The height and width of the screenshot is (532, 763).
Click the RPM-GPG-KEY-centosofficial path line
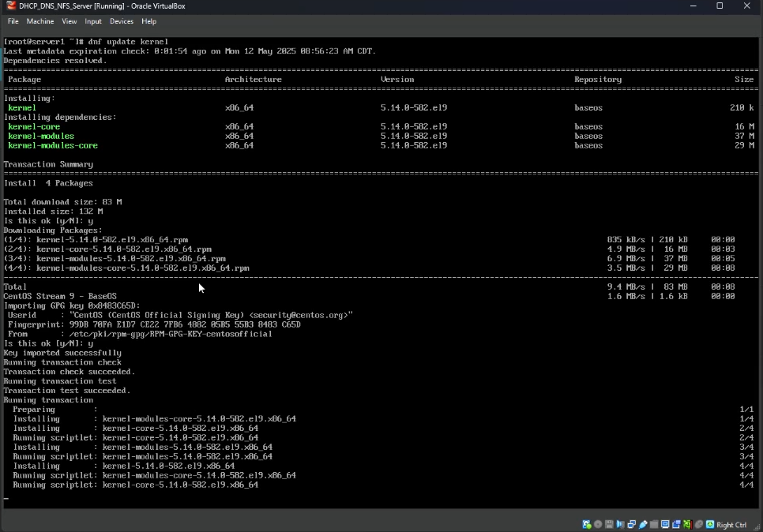tap(140, 334)
